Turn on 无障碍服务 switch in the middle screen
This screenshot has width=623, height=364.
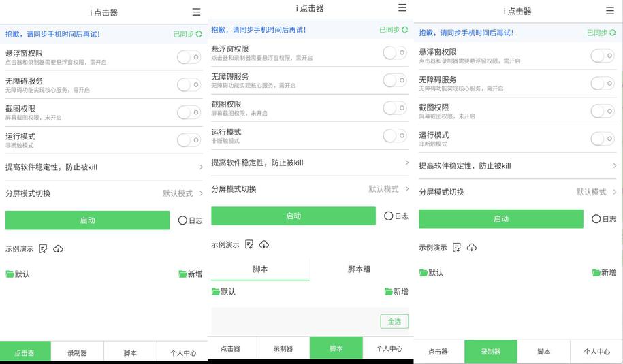click(x=394, y=80)
